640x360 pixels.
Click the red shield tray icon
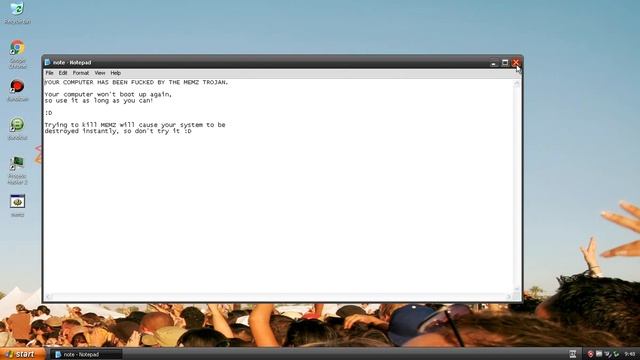point(590,354)
